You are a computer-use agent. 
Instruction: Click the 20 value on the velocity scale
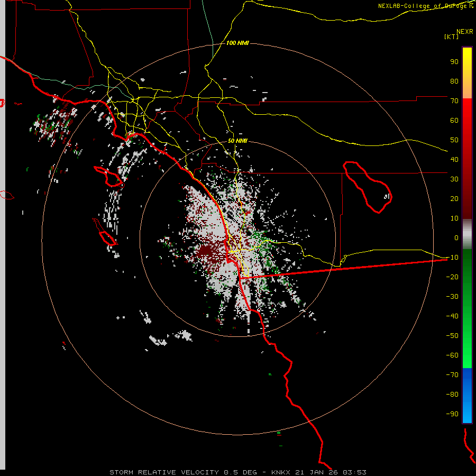(x=454, y=198)
